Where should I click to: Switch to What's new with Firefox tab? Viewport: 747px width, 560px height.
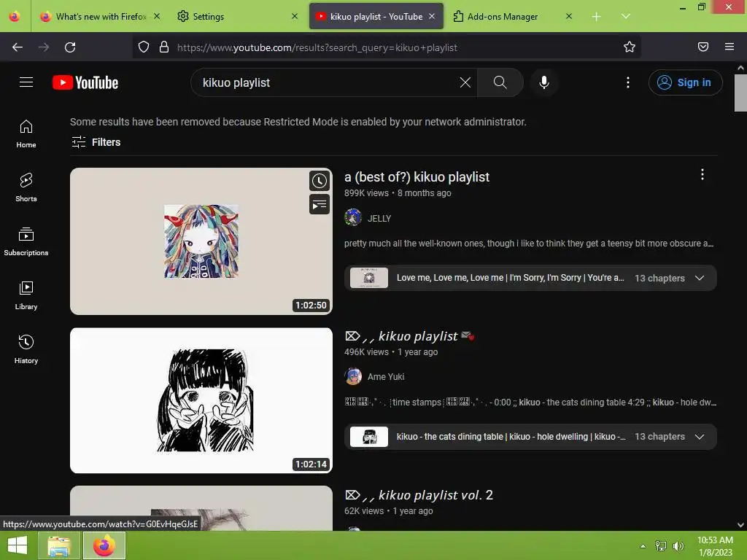coord(100,17)
